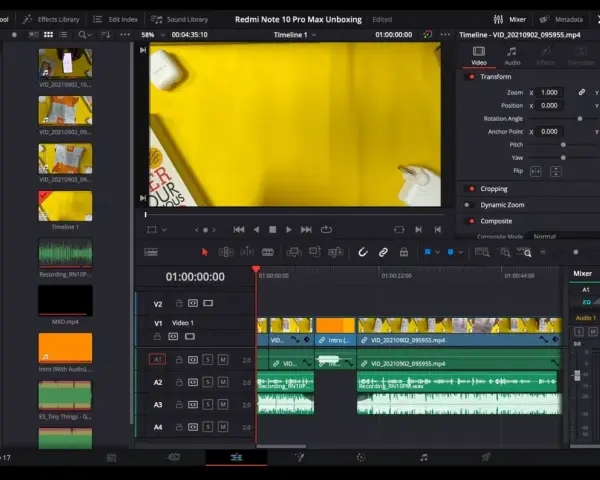
Task: Disable the Cropping section toggle
Action: tap(471, 189)
